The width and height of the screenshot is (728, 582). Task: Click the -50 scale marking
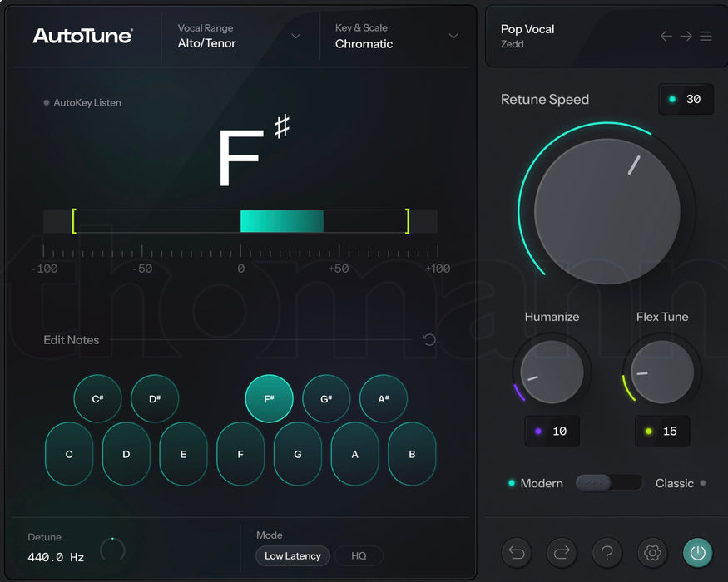(142, 269)
